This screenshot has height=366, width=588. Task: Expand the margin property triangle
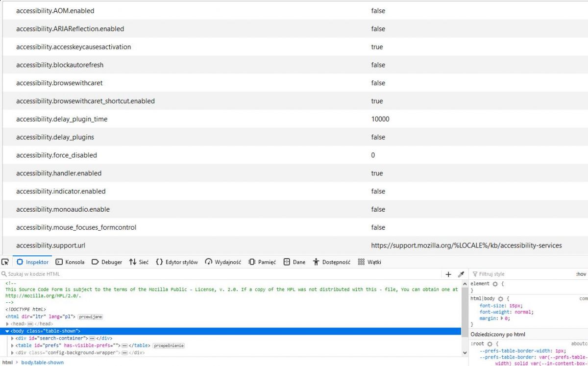click(x=501, y=318)
